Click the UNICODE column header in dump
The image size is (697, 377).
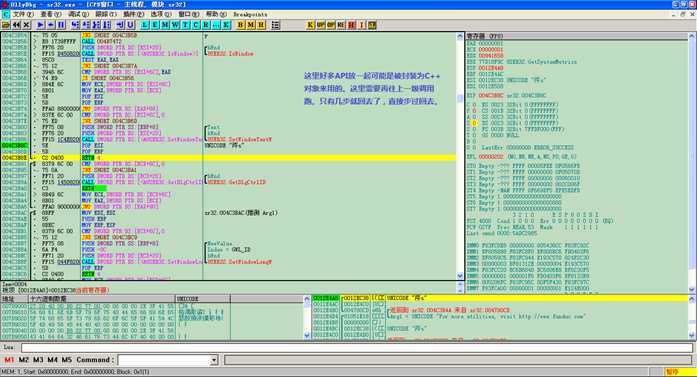coord(203,299)
